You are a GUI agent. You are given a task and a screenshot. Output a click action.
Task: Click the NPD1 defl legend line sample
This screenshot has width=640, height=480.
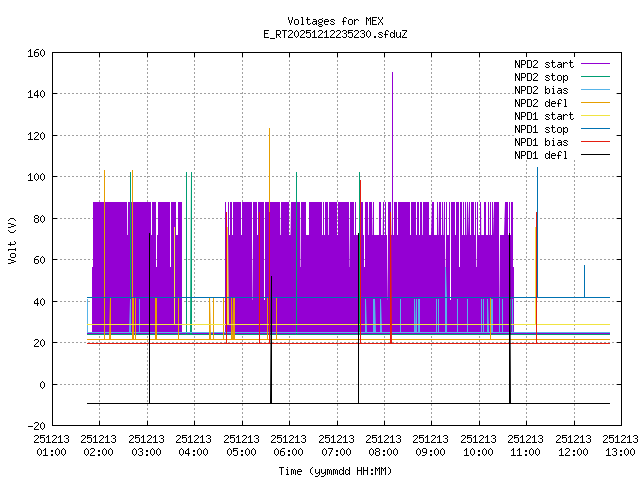pyautogui.click(x=589, y=155)
